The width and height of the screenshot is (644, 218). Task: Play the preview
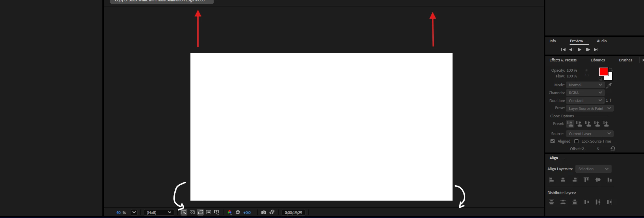click(579, 50)
